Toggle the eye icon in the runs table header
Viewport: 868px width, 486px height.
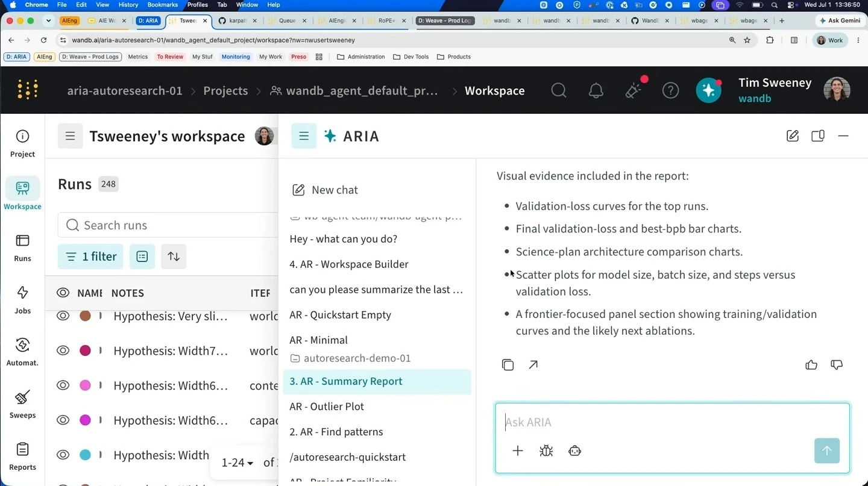click(x=63, y=293)
